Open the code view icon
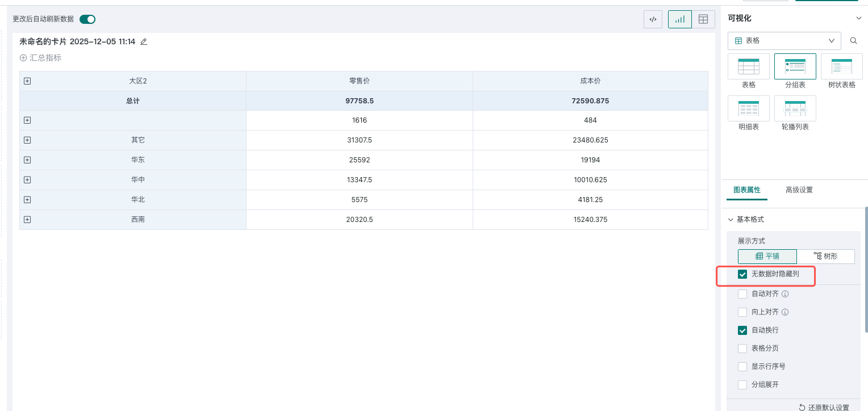 coord(653,19)
